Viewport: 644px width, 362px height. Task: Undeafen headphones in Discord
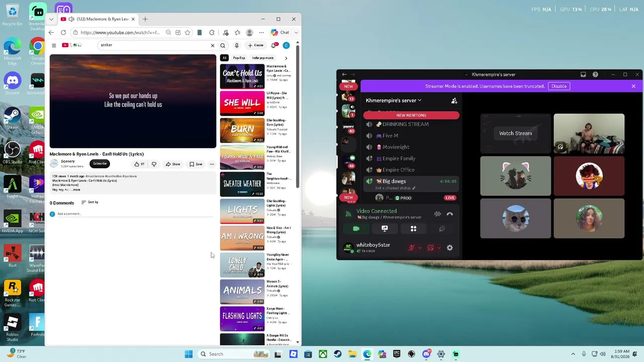tap(430, 248)
